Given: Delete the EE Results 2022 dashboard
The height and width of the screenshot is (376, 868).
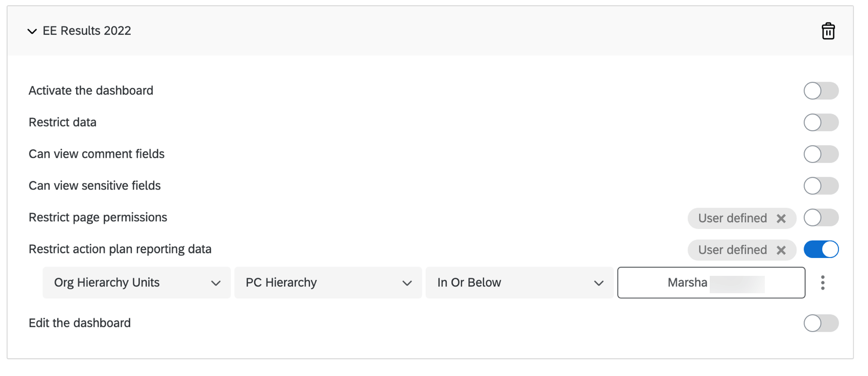Looking at the screenshot, I should (828, 31).
